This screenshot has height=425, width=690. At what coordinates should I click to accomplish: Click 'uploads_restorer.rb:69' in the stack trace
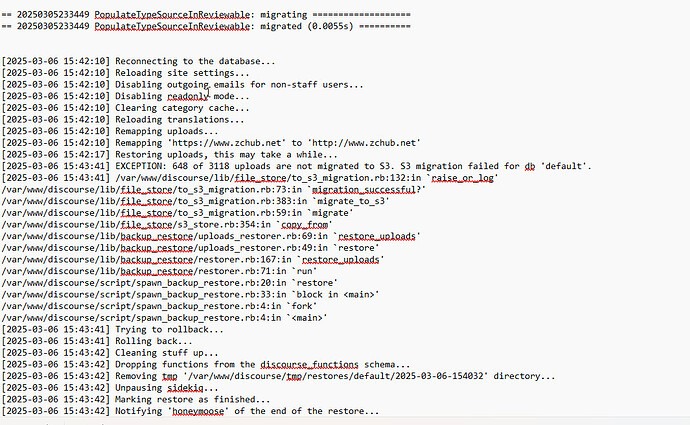point(255,236)
